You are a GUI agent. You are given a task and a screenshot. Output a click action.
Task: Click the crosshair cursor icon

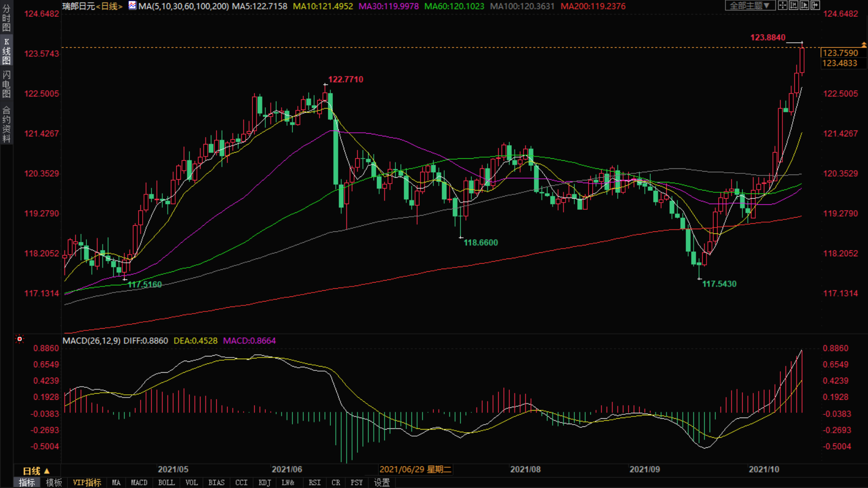pyautogui.click(x=782, y=5)
